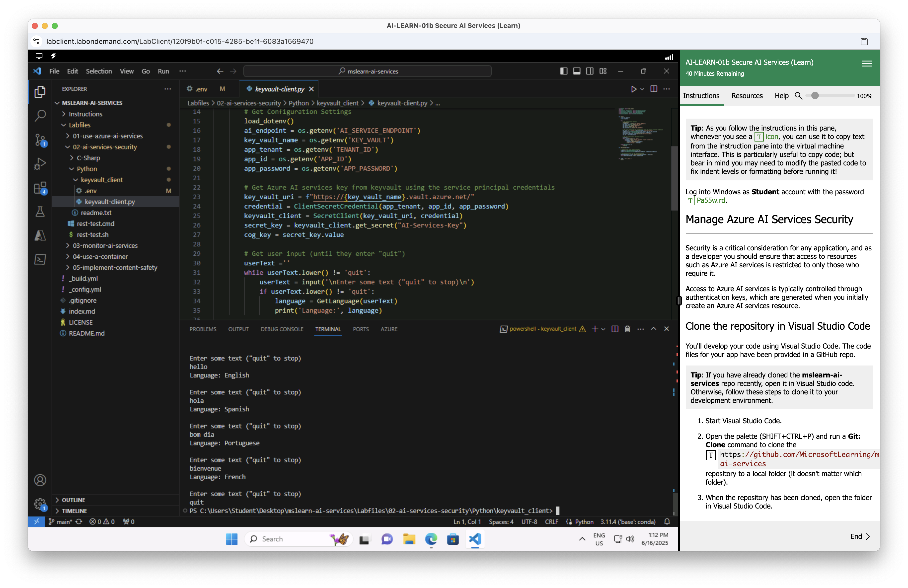Switch to the PROBLEMS panel tab
The height and width of the screenshot is (588, 908).
tap(203, 329)
